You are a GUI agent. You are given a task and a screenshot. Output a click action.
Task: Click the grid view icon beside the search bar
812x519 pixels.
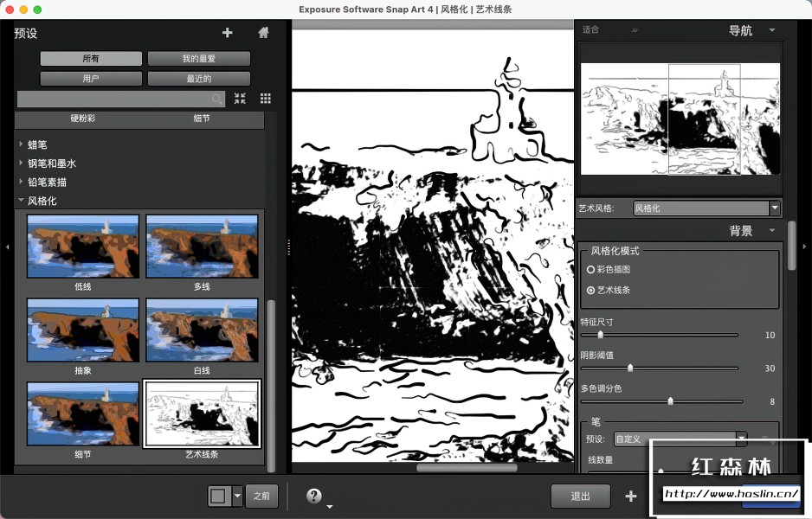[265, 99]
